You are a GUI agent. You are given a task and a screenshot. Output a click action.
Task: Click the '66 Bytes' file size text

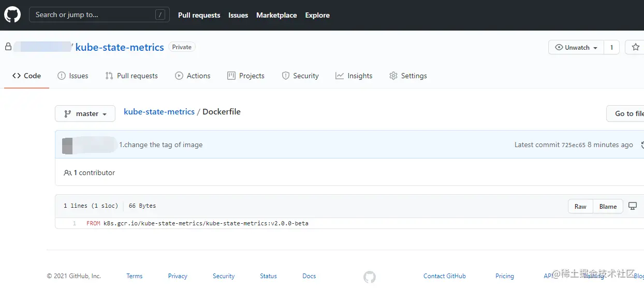(142, 206)
